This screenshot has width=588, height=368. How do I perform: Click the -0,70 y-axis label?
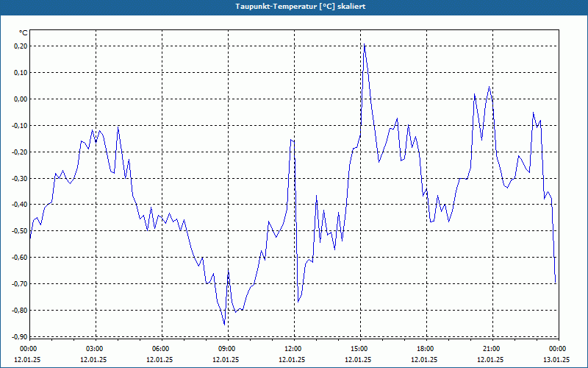click(x=20, y=284)
